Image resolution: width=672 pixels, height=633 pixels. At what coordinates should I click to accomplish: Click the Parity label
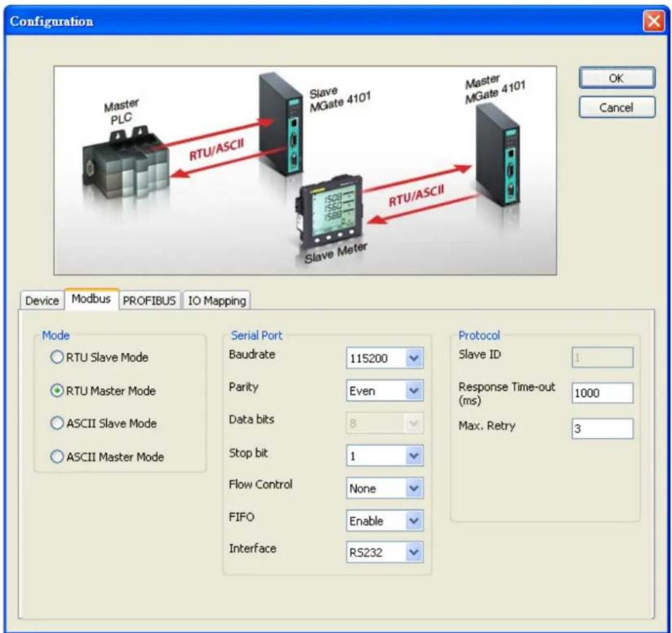(244, 387)
